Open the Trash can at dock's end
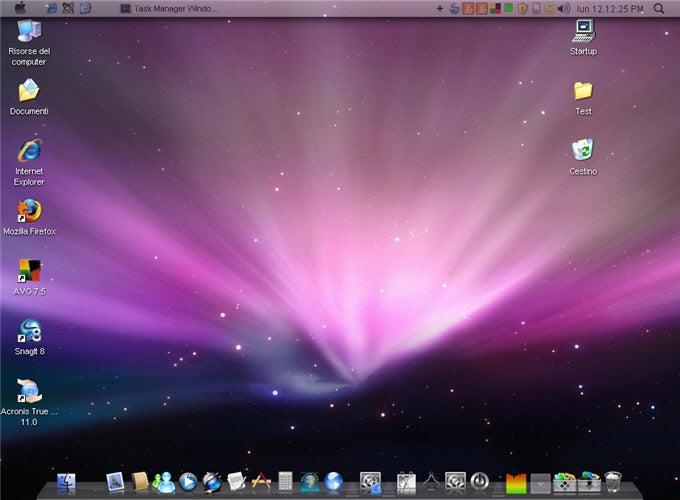Image resolution: width=680 pixels, height=500 pixels. [x=613, y=482]
